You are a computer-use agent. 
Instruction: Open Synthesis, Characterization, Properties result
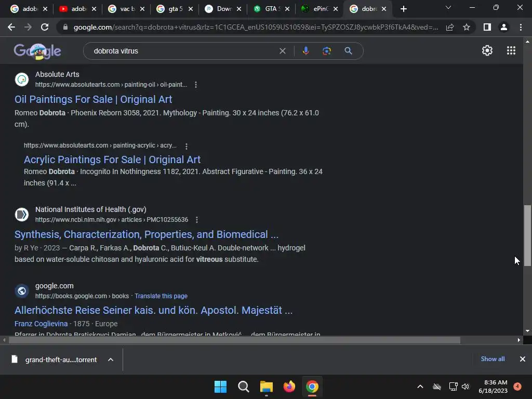[147, 234]
